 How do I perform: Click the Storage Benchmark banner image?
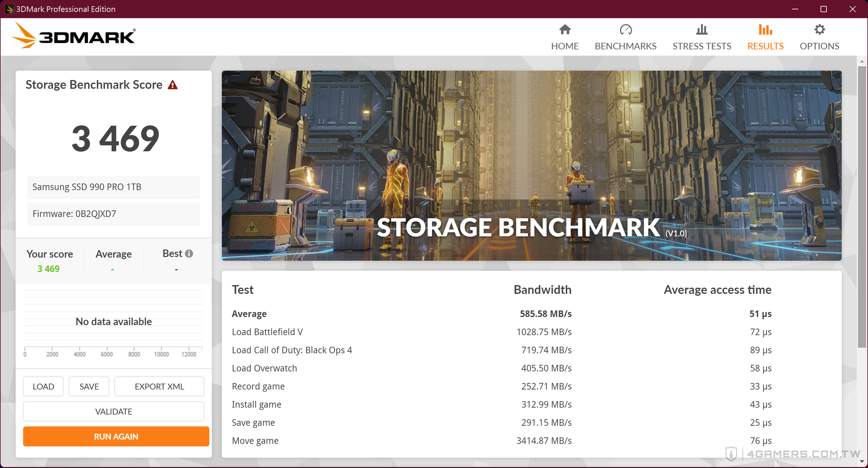coord(531,165)
